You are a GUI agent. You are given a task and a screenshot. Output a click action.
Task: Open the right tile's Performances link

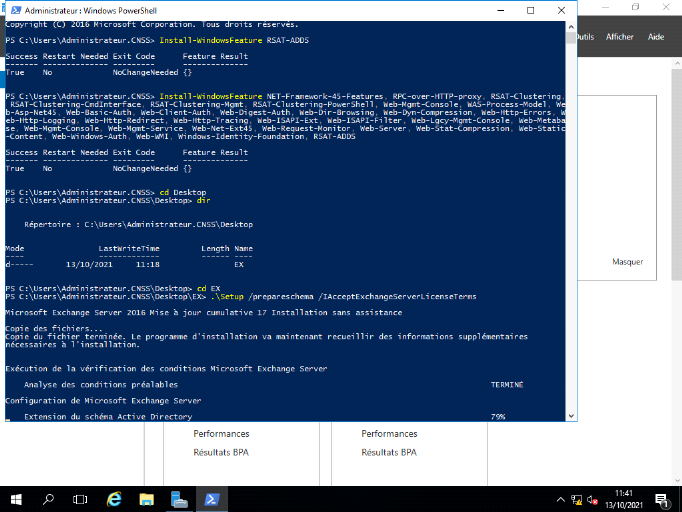pos(389,434)
